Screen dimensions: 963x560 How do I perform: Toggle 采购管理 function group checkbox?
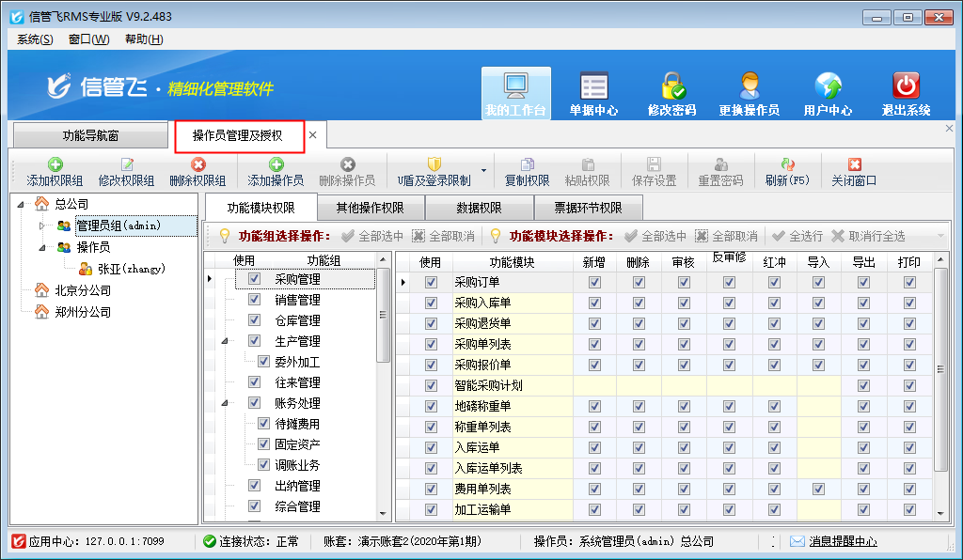pyautogui.click(x=254, y=278)
